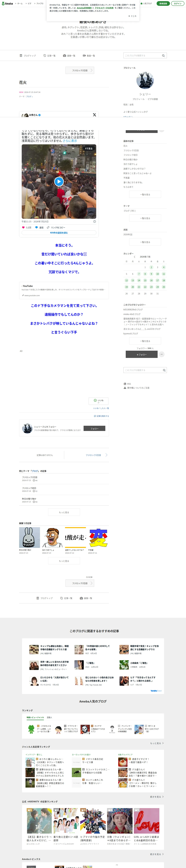Image resolution: width=186 pixels, height=868 pixels.
Task: Expand the post text with さらに表示
Action: pos(70,141)
